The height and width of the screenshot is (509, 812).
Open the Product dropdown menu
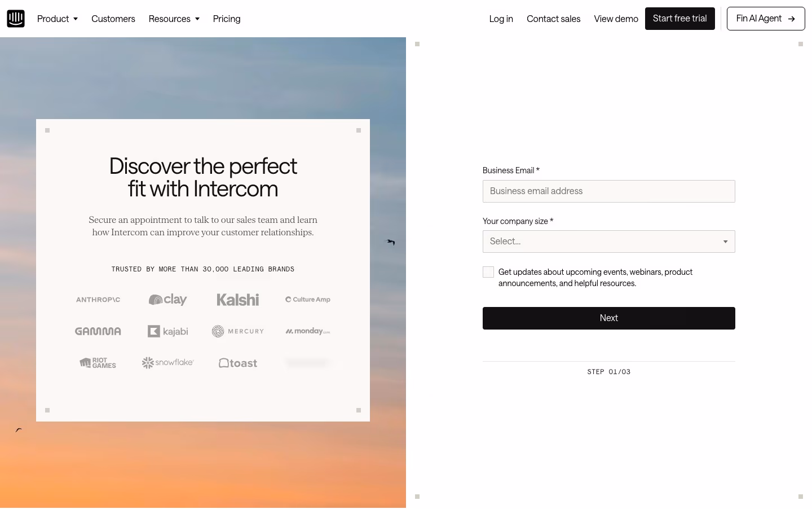tap(58, 19)
